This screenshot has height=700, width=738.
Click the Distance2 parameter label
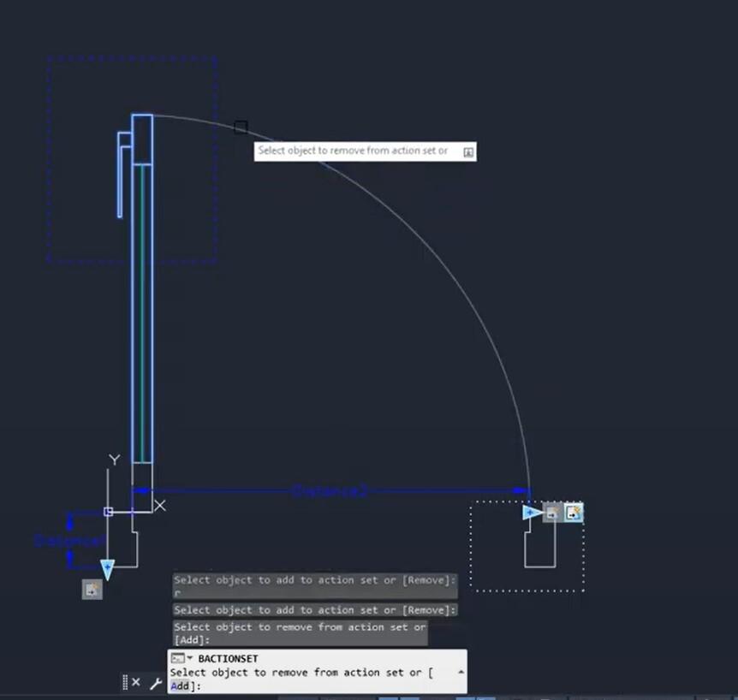329,490
